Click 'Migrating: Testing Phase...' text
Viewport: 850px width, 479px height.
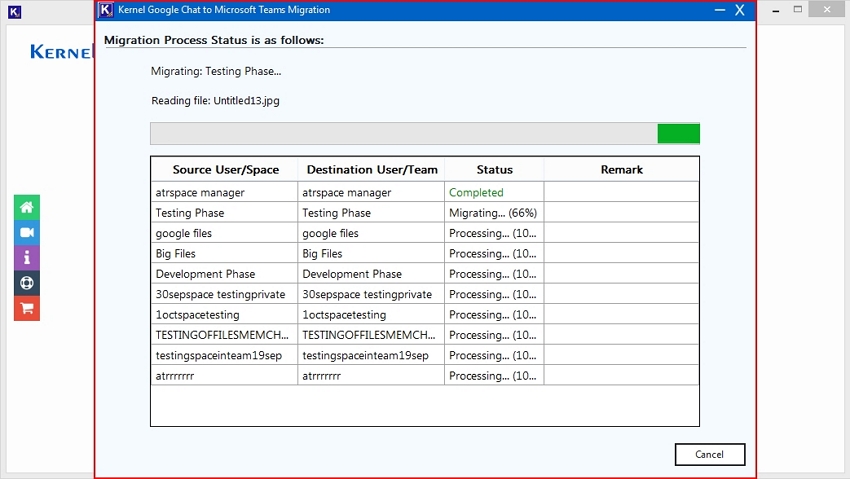click(x=216, y=72)
